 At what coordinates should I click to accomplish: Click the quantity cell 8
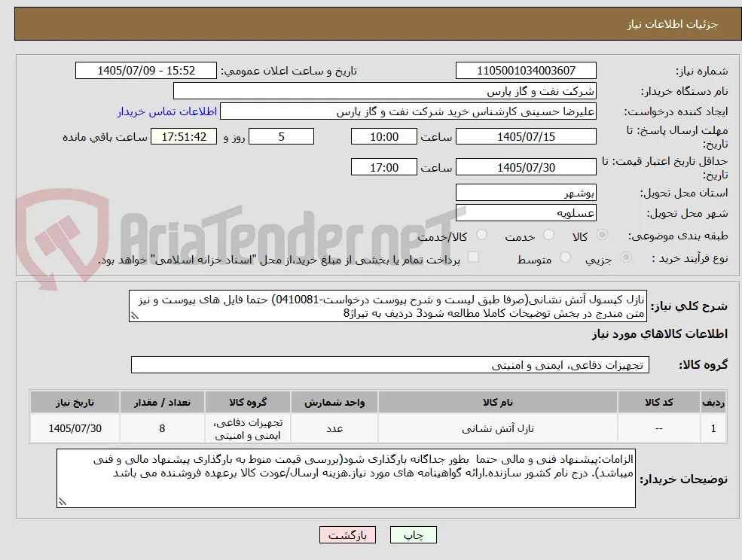[x=162, y=428]
